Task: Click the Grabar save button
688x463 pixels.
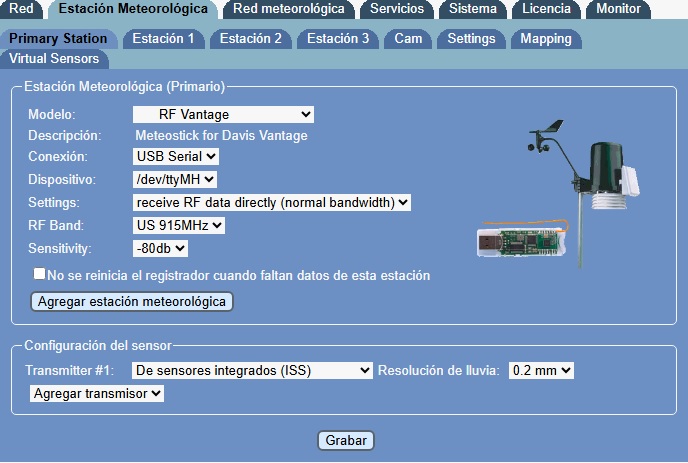Action: (x=346, y=441)
